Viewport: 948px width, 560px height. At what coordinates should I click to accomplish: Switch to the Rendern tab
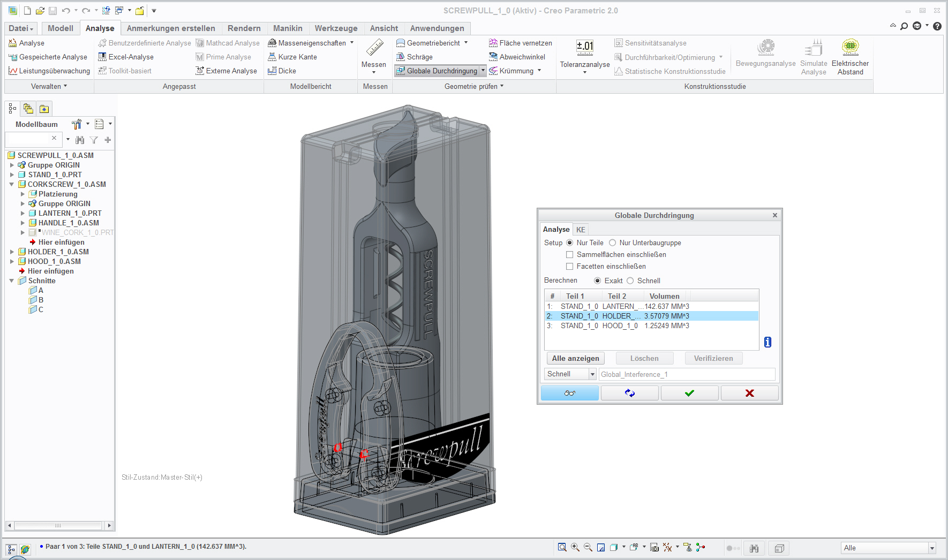[x=244, y=28]
